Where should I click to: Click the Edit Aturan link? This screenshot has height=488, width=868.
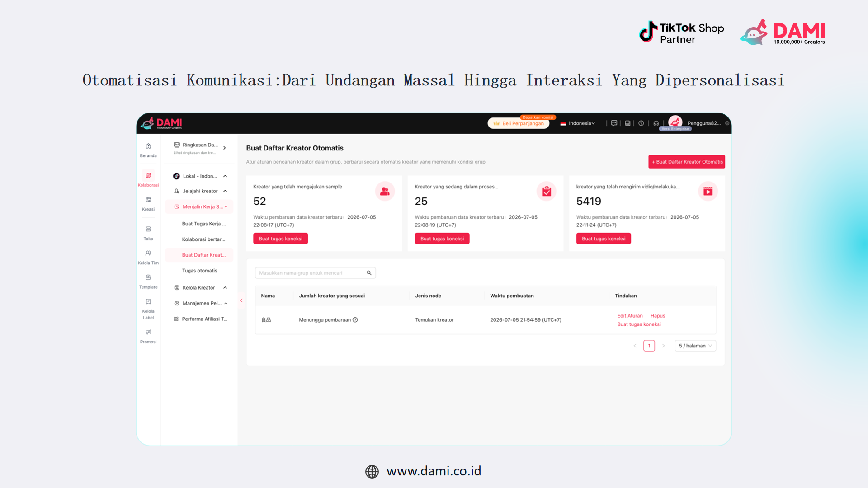(x=630, y=316)
